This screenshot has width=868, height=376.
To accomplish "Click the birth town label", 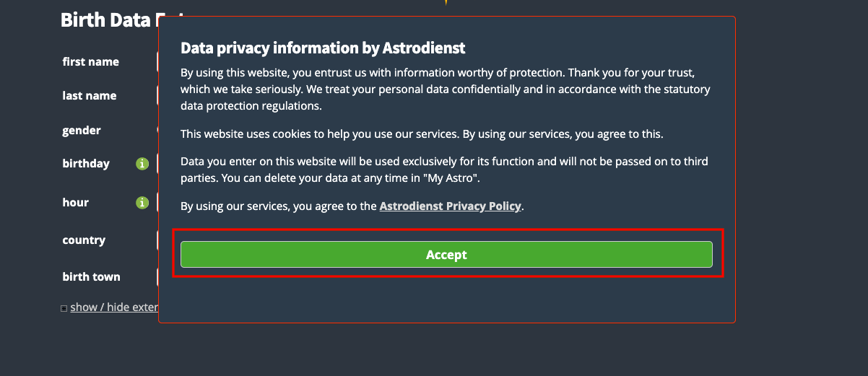I will [91, 277].
